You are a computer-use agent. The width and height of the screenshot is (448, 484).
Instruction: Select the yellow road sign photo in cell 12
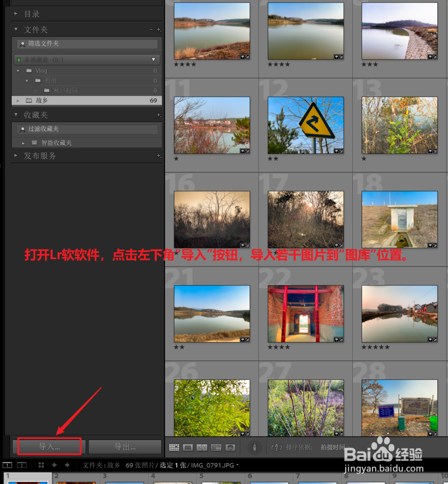point(306,125)
